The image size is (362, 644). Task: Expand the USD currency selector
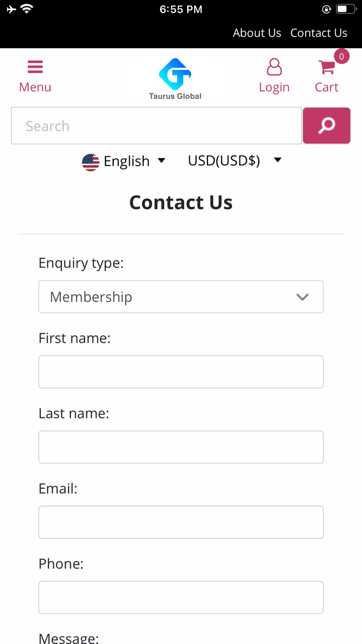point(224,160)
